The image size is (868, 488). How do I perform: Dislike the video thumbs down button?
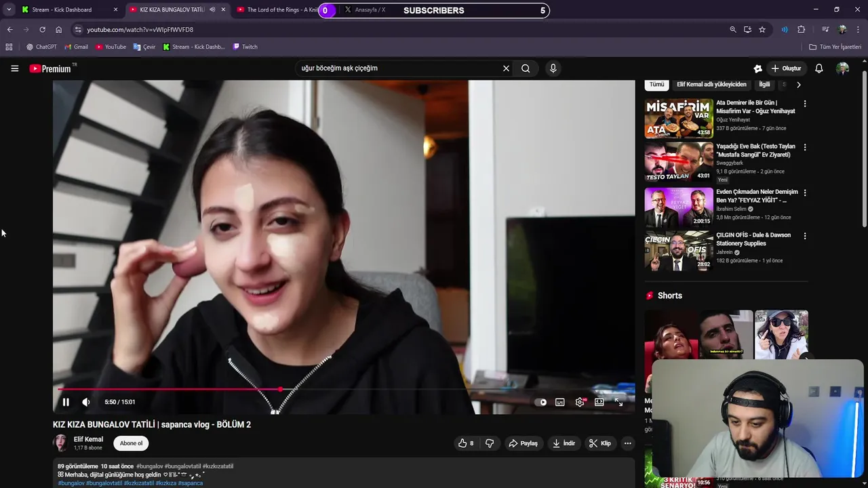coord(490,443)
